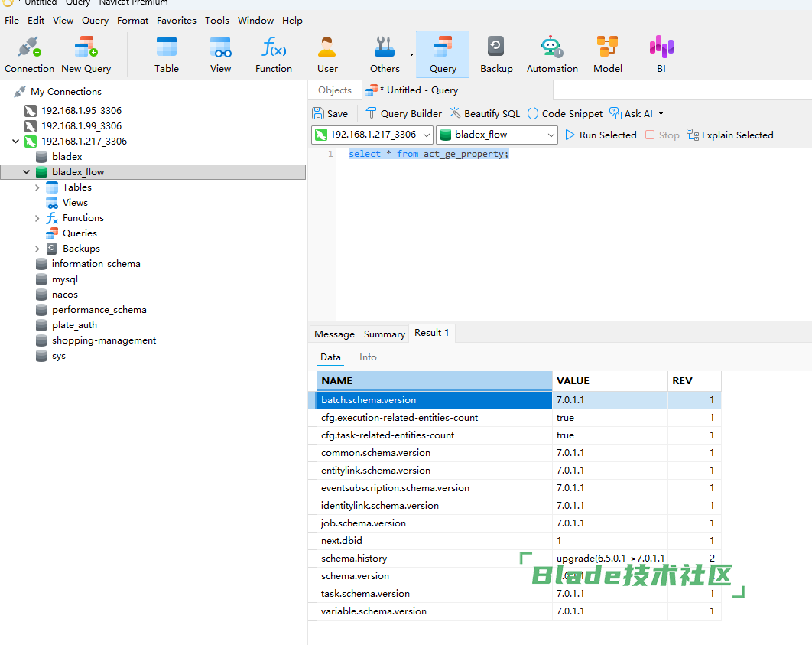Open the Others toolbar icon

385,54
